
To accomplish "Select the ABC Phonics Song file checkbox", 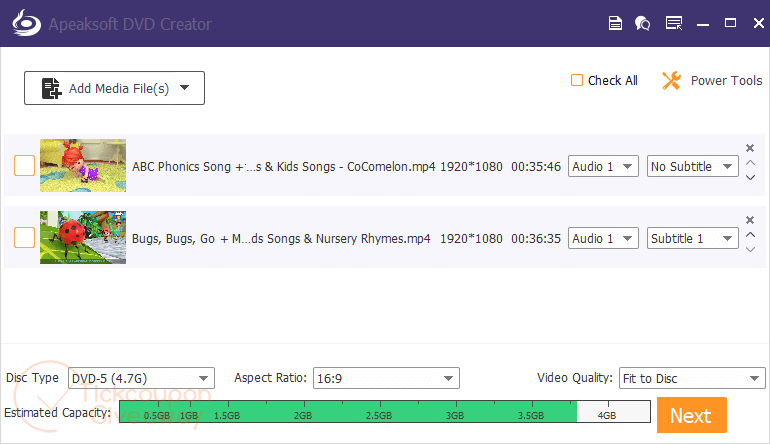I will coord(24,166).
